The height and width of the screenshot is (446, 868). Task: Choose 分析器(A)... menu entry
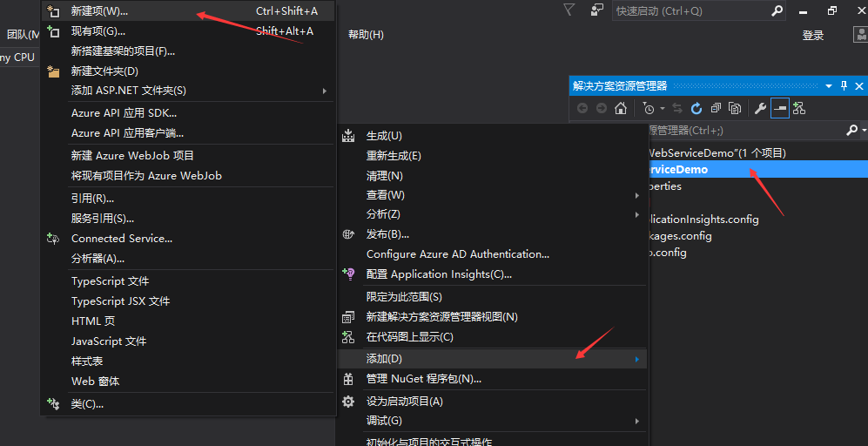[188, 258]
